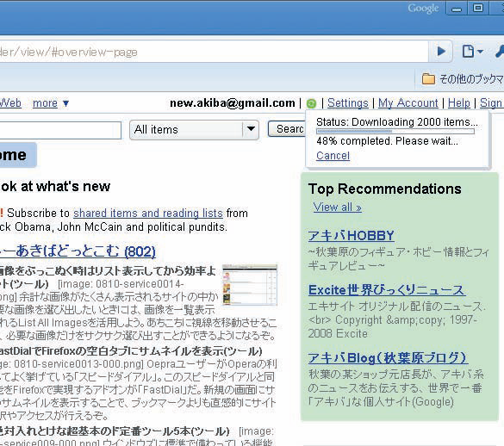Viewport: 504px width, 446px height.
Task: View all top recommendations
Action: click(337, 208)
